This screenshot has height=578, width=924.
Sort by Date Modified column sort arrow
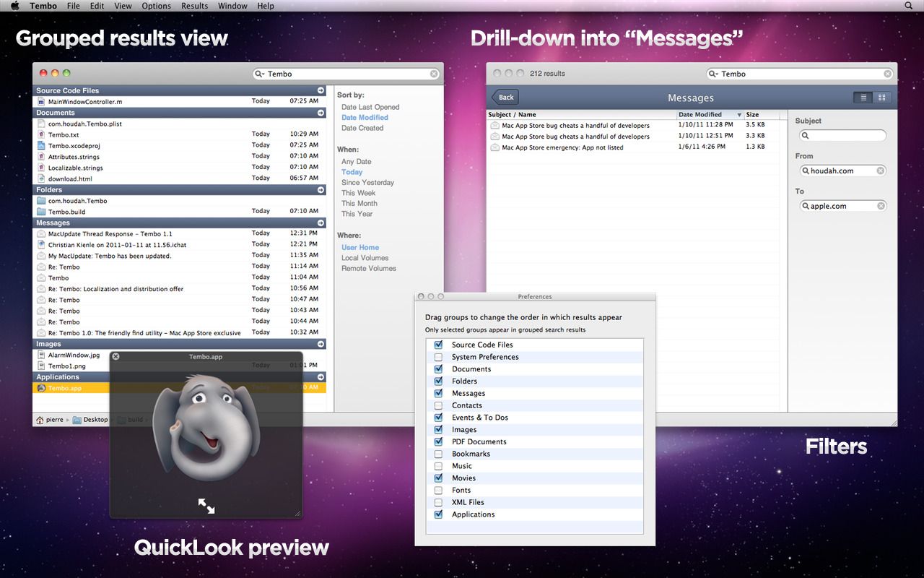click(x=739, y=115)
